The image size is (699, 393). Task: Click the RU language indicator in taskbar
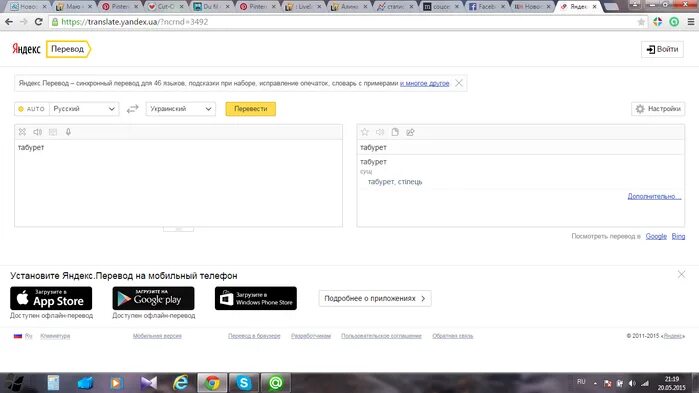coord(581,382)
